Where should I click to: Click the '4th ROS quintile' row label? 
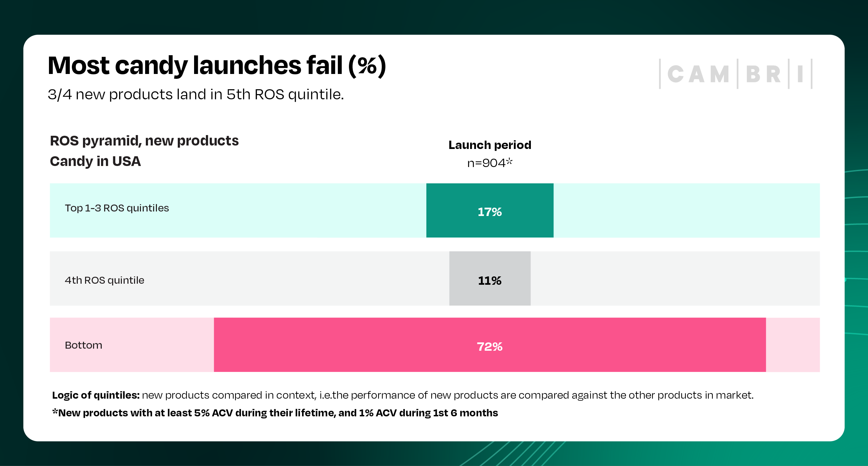[104, 280]
